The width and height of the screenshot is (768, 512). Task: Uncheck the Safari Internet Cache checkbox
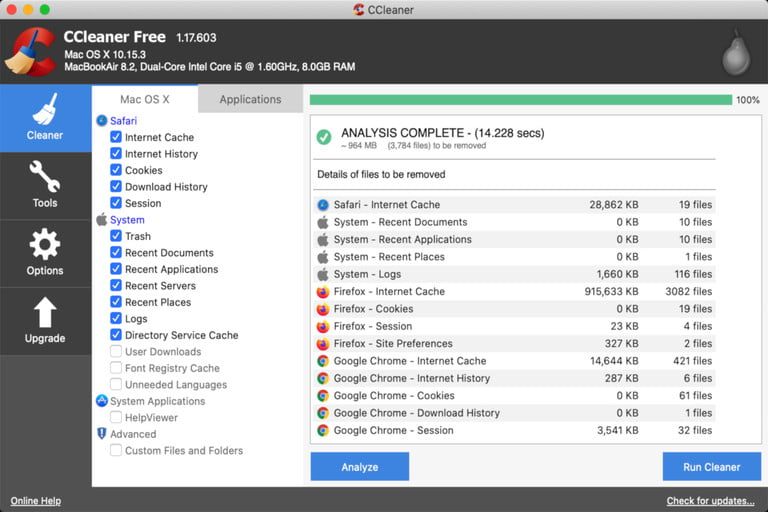pyautogui.click(x=116, y=137)
